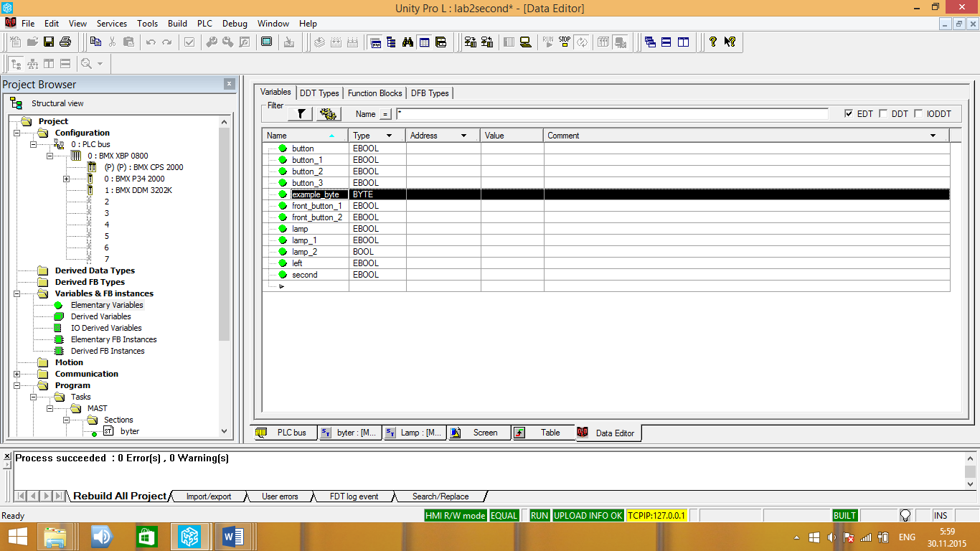Click the equals toggle next to Name
Viewport: 980px width, 551px height.
(x=385, y=114)
